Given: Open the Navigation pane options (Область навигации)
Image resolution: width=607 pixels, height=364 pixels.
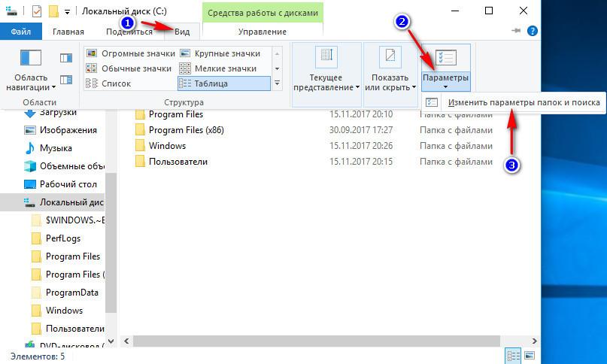Looking at the screenshot, I should [x=31, y=70].
